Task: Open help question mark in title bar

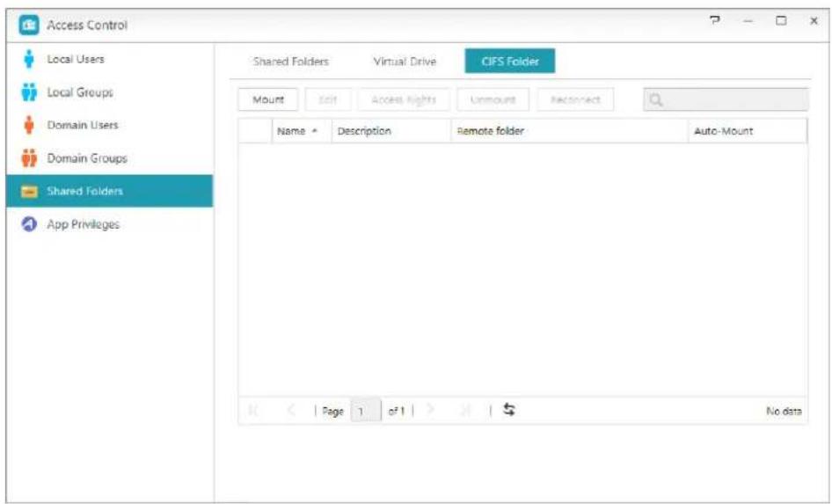Action: pyautogui.click(x=715, y=21)
